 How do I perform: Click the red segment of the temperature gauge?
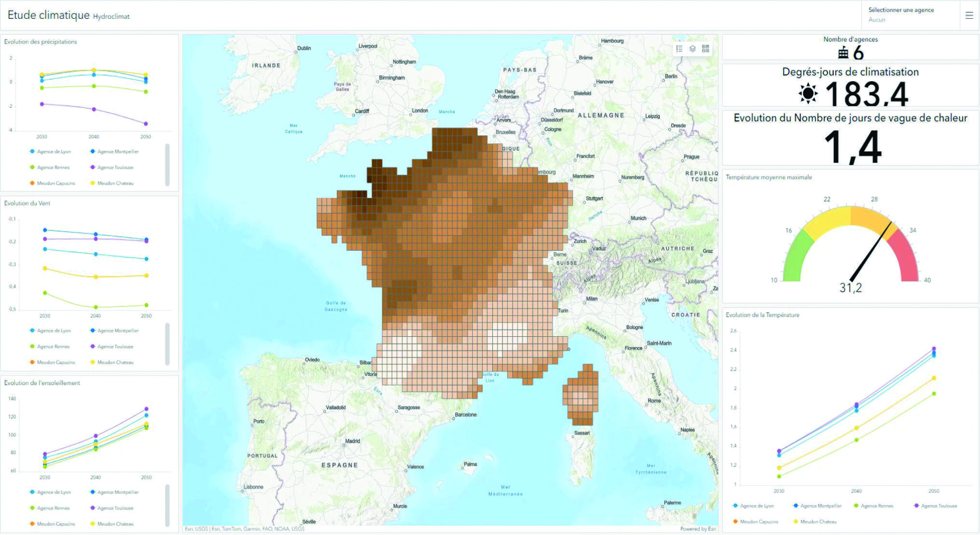(x=906, y=254)
